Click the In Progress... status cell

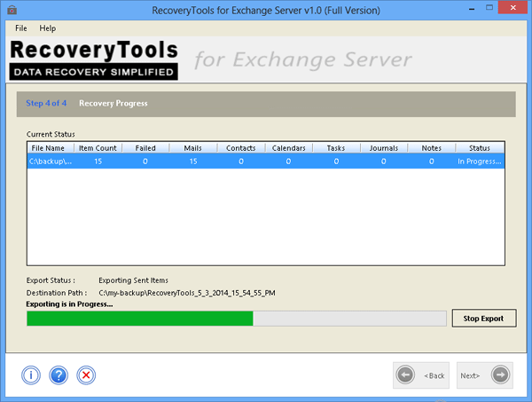pos(479,162)
